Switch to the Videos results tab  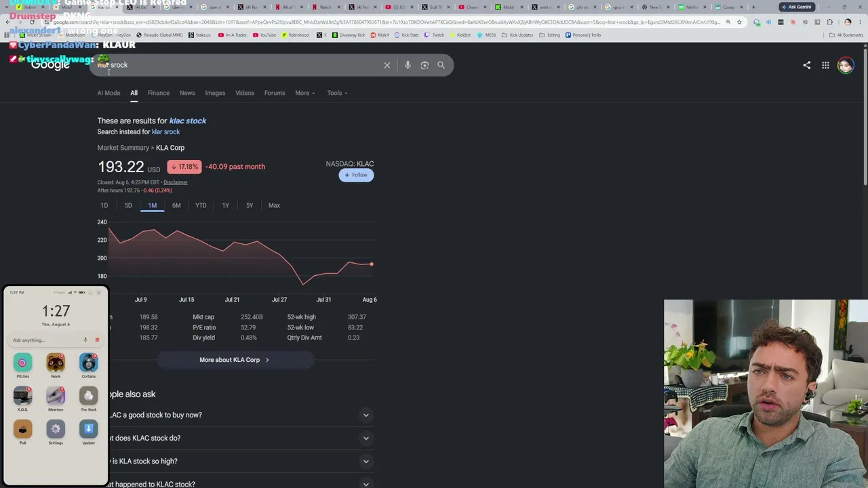click(x=245, y=93)
